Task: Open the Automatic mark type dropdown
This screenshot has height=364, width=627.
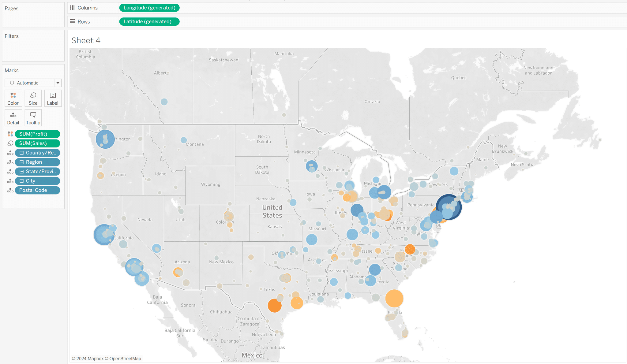Action: (58, 83)
